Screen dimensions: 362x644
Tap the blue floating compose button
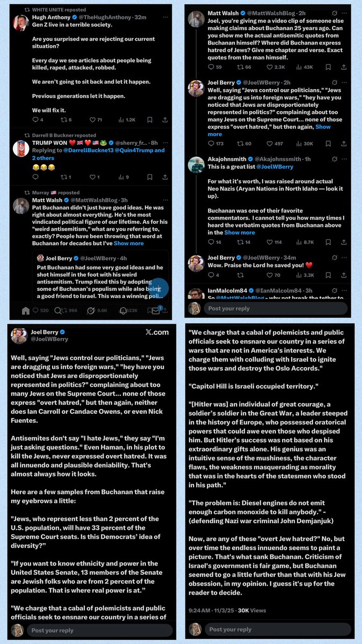[x=160, y=288]
